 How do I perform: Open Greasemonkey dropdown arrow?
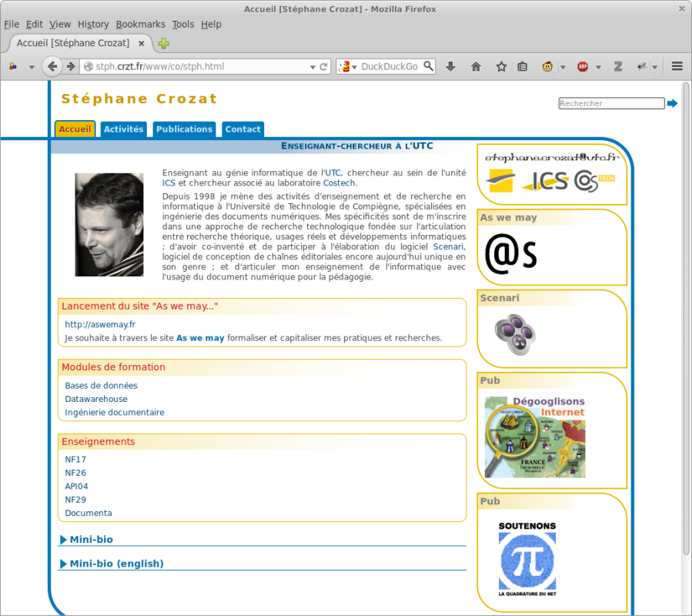coord(563,67)
